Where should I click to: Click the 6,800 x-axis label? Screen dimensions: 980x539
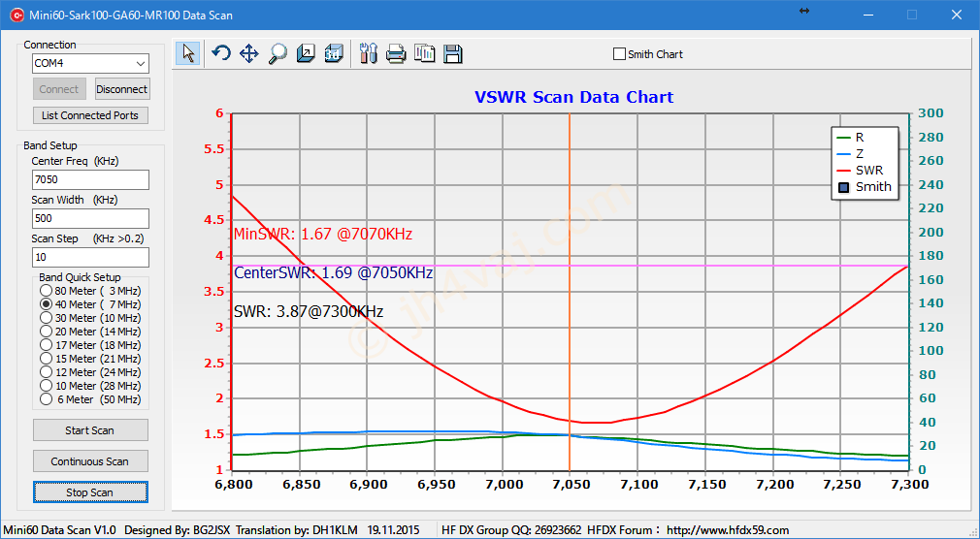[x=232, y=485]
